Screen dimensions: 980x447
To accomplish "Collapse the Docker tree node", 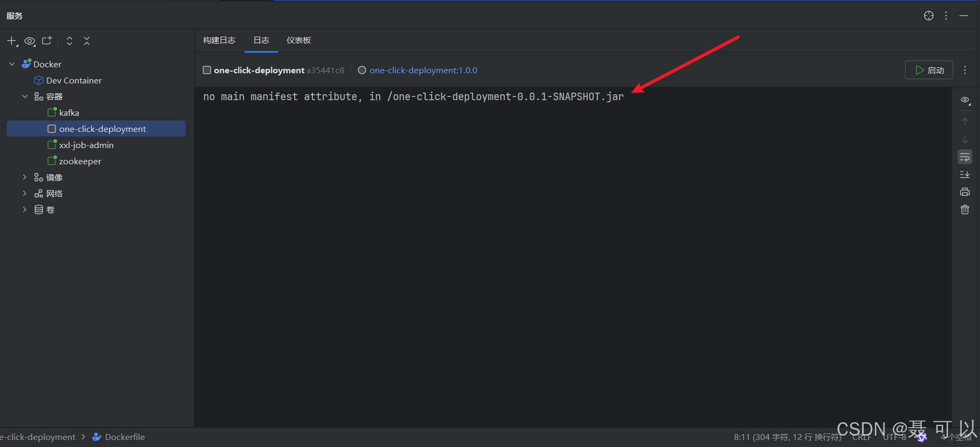I will coord(12,64).
